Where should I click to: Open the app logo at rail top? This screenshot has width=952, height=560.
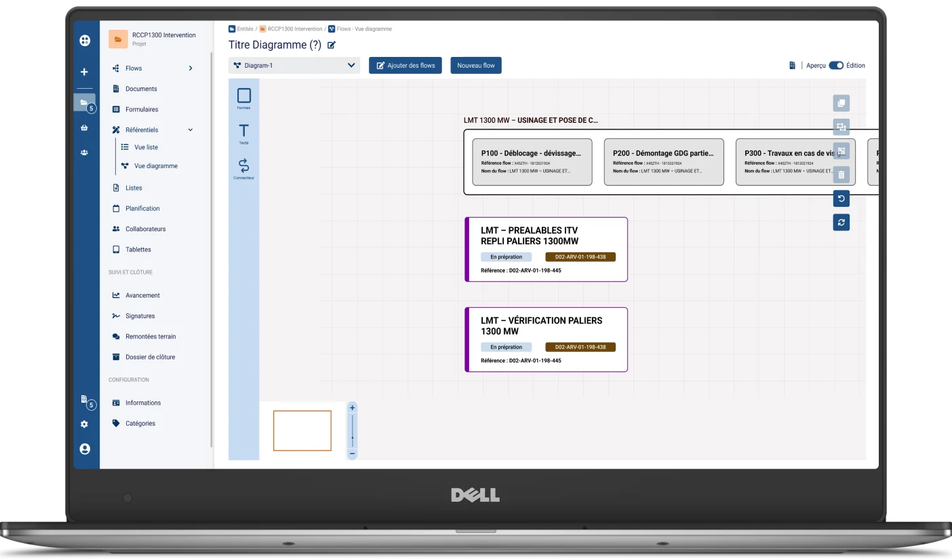point(85,41)
